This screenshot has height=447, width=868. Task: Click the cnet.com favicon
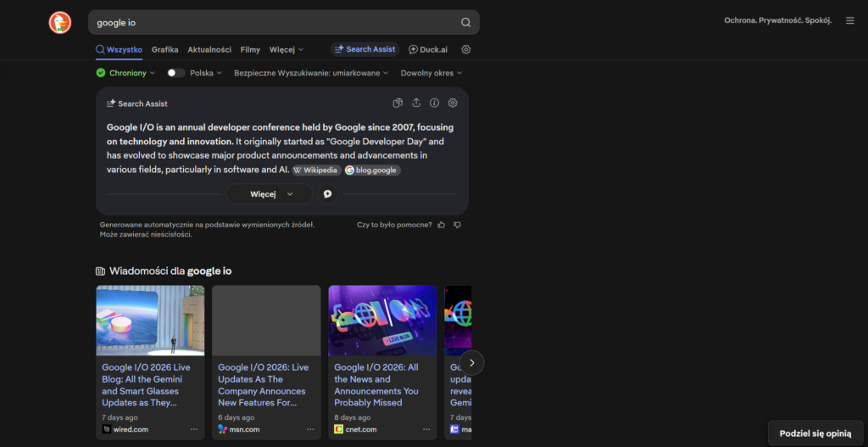click(339, 429)
